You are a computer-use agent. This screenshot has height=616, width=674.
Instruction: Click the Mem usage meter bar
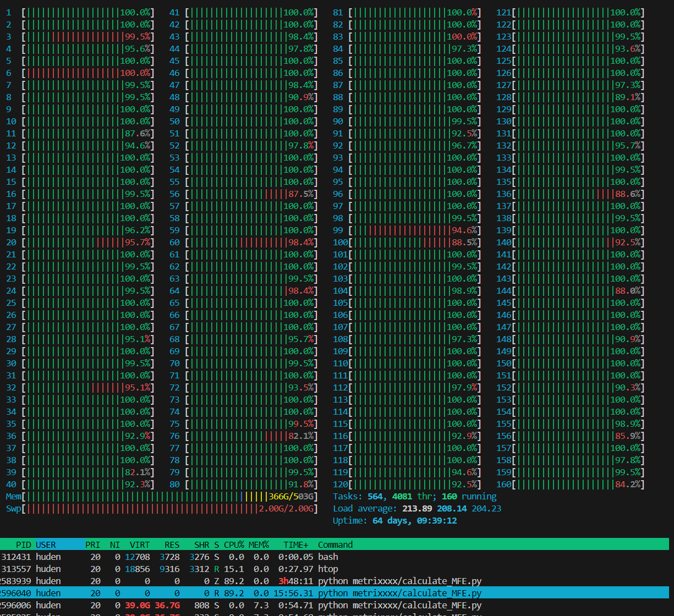pyautogui.click(x=162, y=496)
